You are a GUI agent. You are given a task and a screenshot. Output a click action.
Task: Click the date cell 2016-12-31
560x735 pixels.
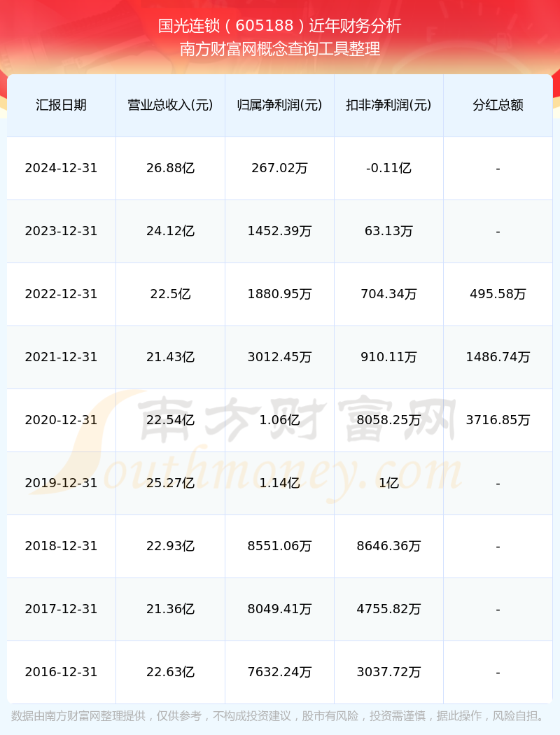62,672
